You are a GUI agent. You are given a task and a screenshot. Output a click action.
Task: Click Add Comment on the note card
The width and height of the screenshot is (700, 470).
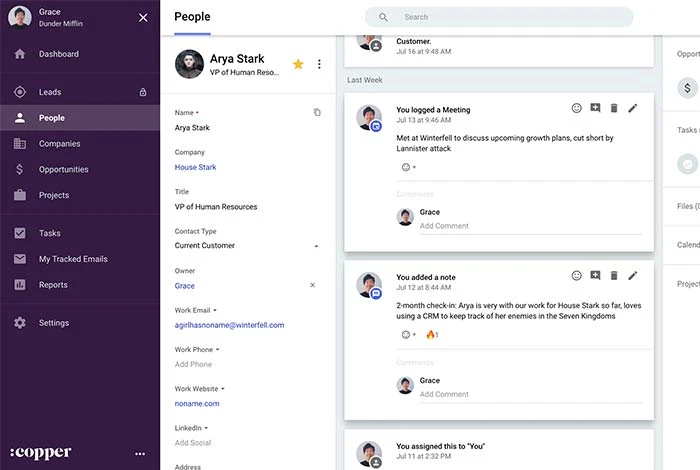click(530, 394)
